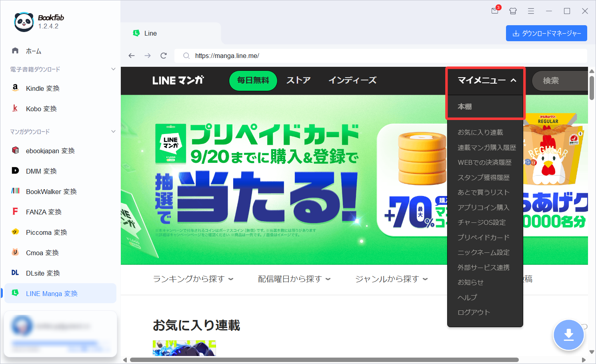Click the LINE マンガ site logo
The width and height of the screenshot is (596, 364).
178,80
